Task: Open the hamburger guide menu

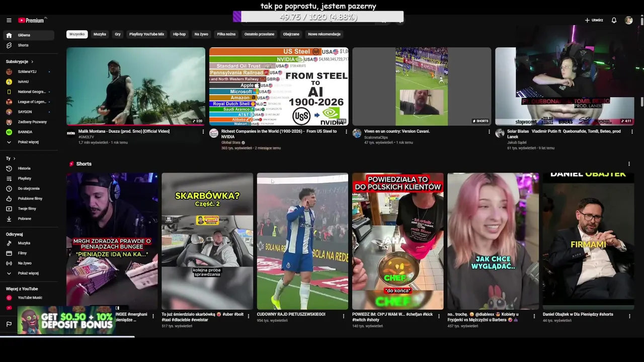Action: click(9, 20)
